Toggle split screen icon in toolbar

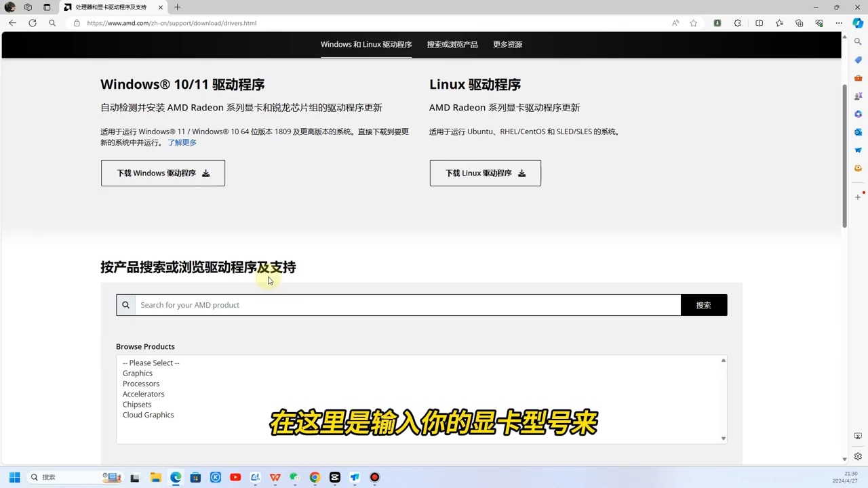coord(759,23)
